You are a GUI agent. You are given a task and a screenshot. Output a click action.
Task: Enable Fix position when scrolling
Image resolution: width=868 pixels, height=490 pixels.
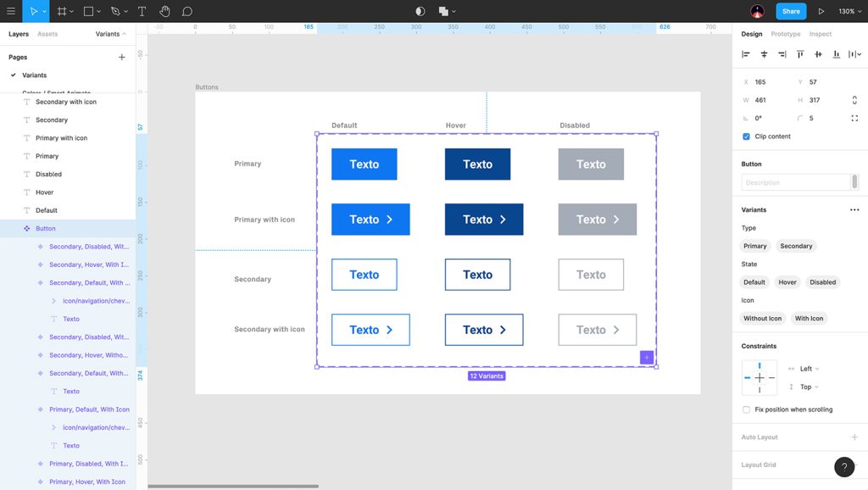pos(746,409)
